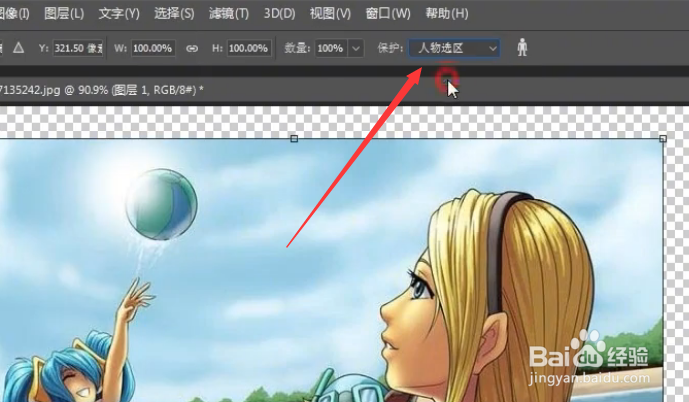Toggle the relative positioning triangle icon
This screenshot has height=402, width=689.
(18, 47)
